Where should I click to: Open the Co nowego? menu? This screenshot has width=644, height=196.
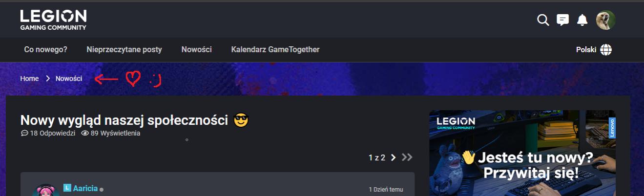(45, 50)
